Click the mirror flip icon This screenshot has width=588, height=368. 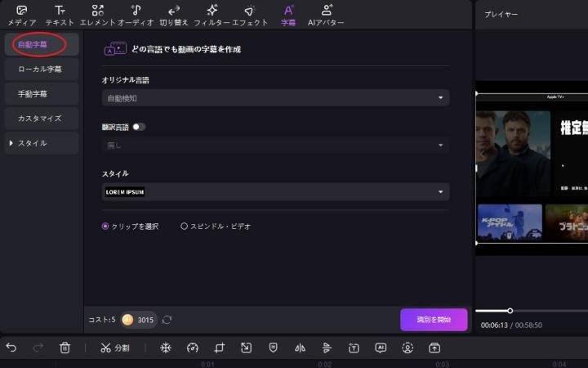coord(300,348)
